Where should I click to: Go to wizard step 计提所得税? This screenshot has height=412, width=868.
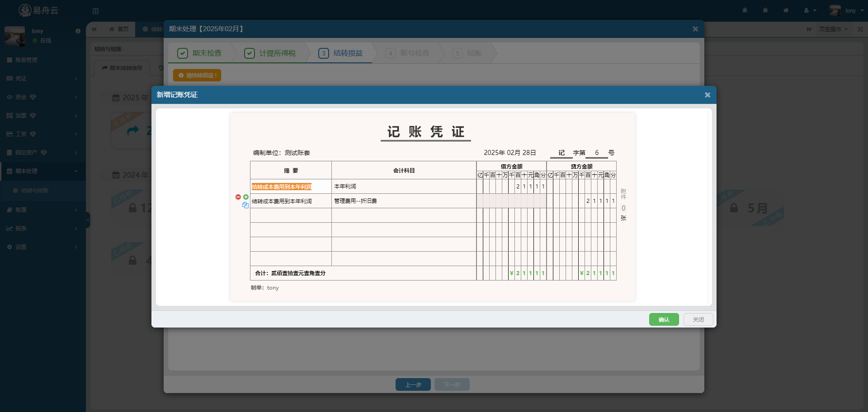tap(270, 53)
